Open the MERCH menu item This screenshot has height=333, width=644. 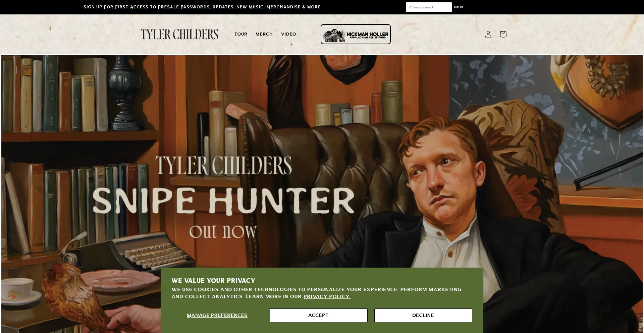click(264, 34)
